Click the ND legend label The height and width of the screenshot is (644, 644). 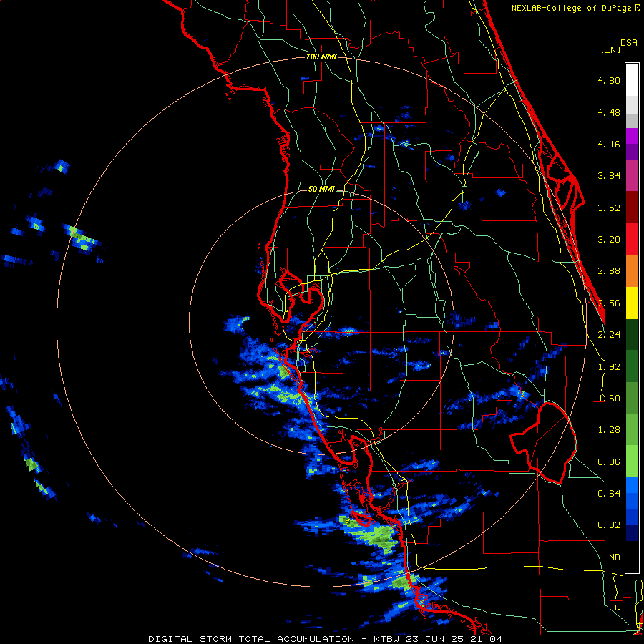click(615, 557)
